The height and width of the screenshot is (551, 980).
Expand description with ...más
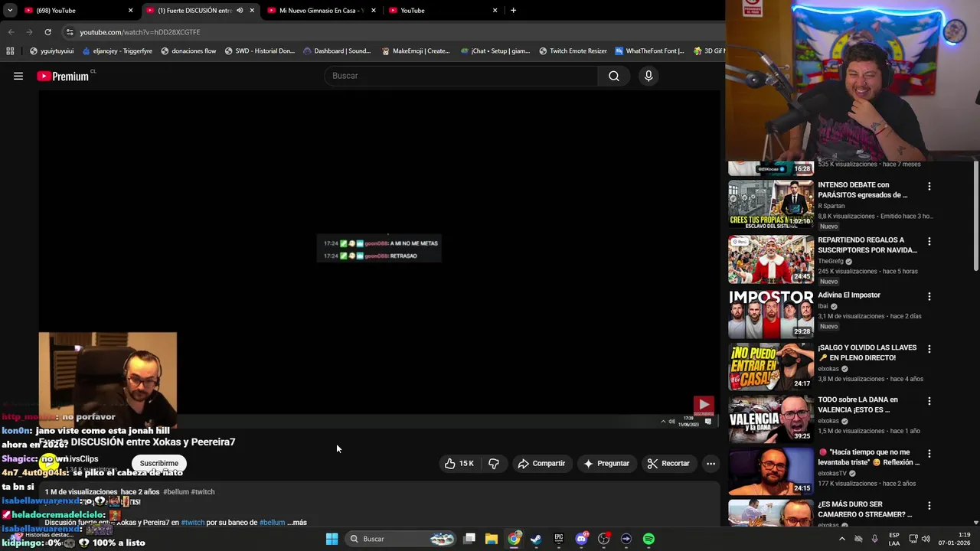297,523
